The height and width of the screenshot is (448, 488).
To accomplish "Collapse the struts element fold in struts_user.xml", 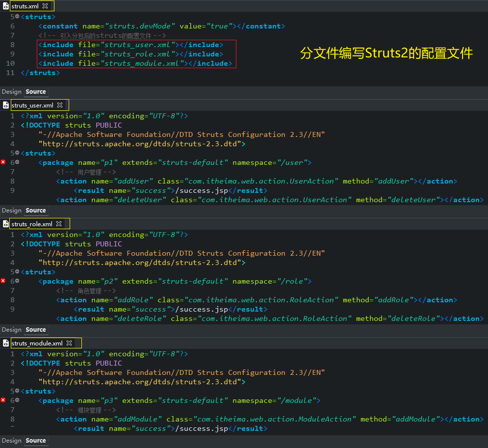I will coord(18,153).
